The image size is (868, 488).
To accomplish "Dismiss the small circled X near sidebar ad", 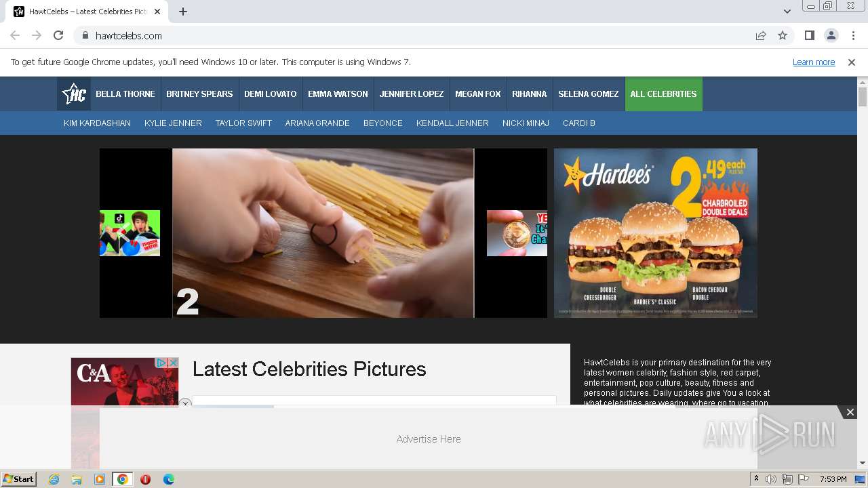I will (x=185, y=404).
